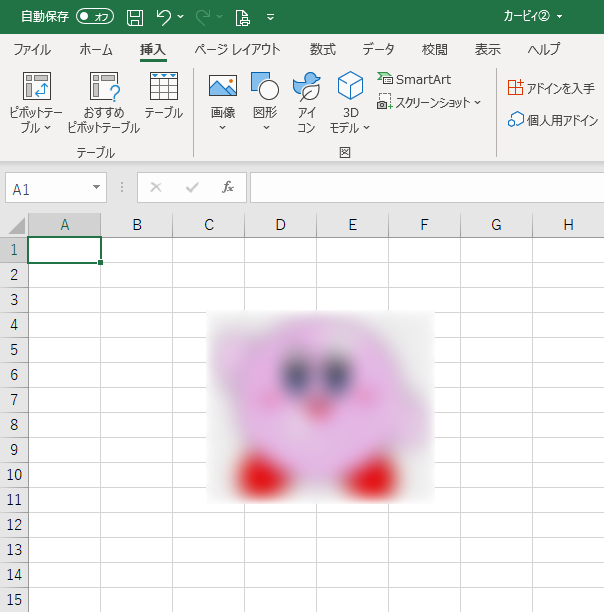Image resolution: width=604 pixels, height=612 pixels.
Task: Click the ピボットテーブル icon
Action: pos(37,86)
